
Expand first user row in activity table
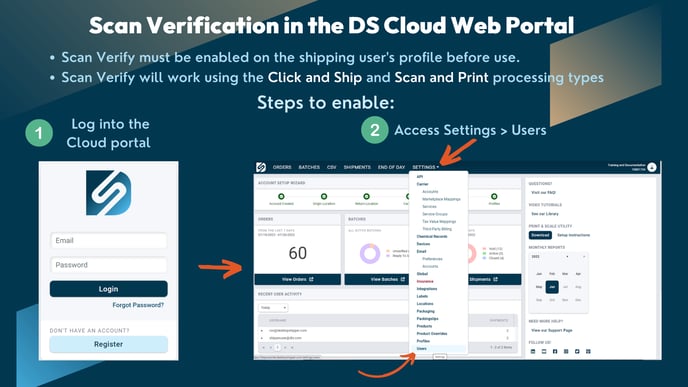[262, 330]
